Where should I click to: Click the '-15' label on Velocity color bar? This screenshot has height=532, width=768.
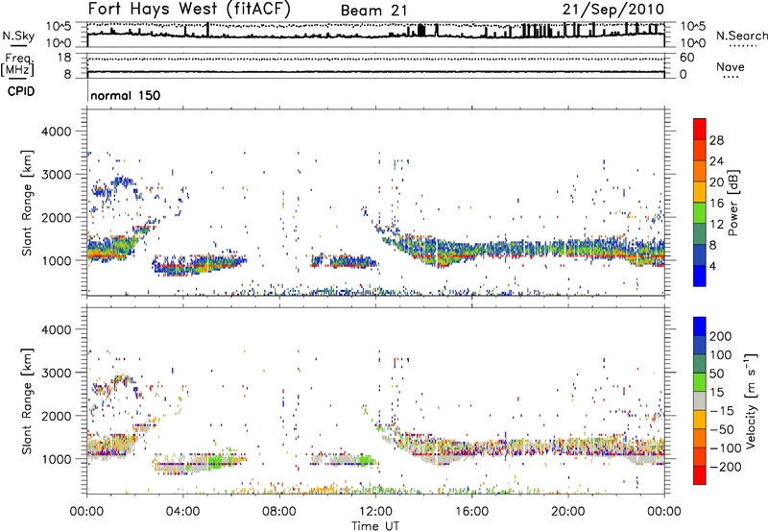pyautogui.click(x=722, y=411)
